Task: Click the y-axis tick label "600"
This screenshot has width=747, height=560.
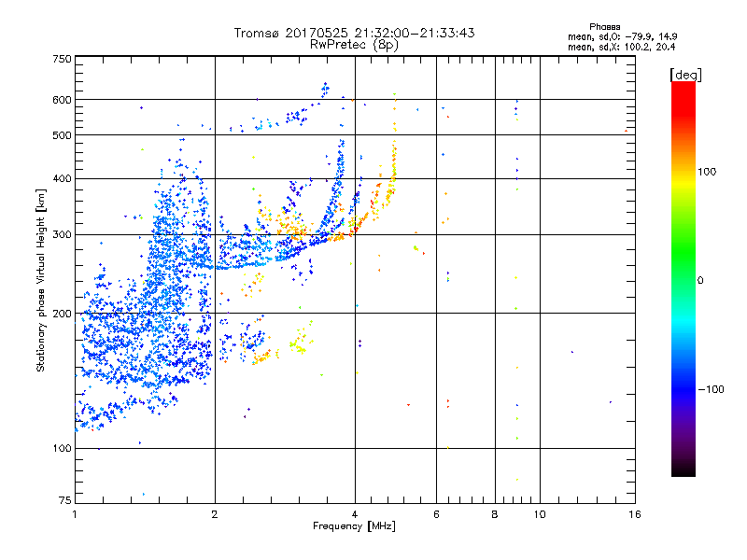Action: click(62, 100)
